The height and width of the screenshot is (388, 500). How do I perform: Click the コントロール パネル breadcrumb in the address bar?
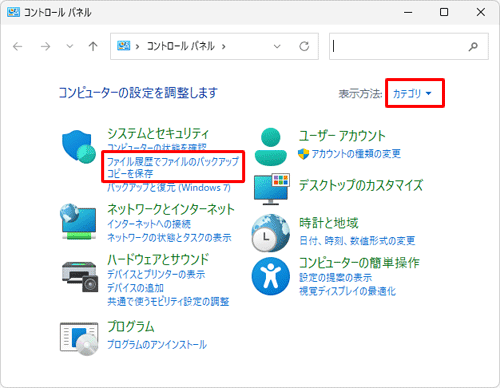point(180,46)
